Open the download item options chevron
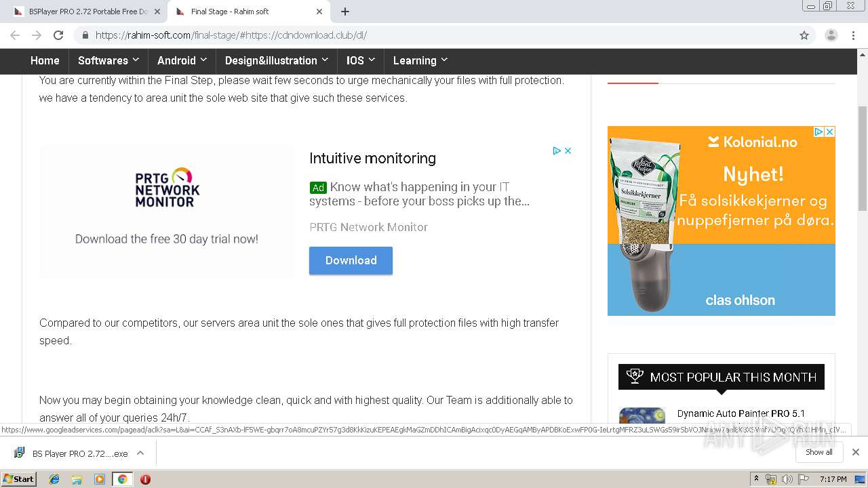The width and height of the screenshot is (868, 488). point(140,453)
